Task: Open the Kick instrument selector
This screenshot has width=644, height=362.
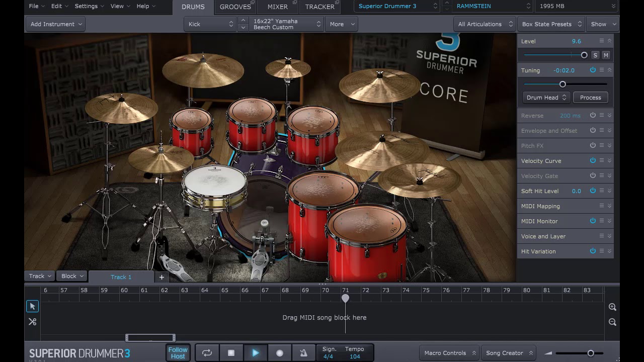Action: click(x=210, y=24)
